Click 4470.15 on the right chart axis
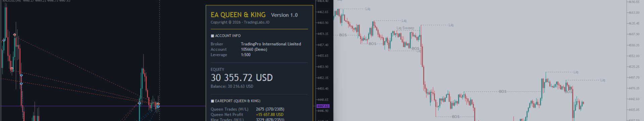The height and width of the screenshot is (121, 644). (634, 88)
